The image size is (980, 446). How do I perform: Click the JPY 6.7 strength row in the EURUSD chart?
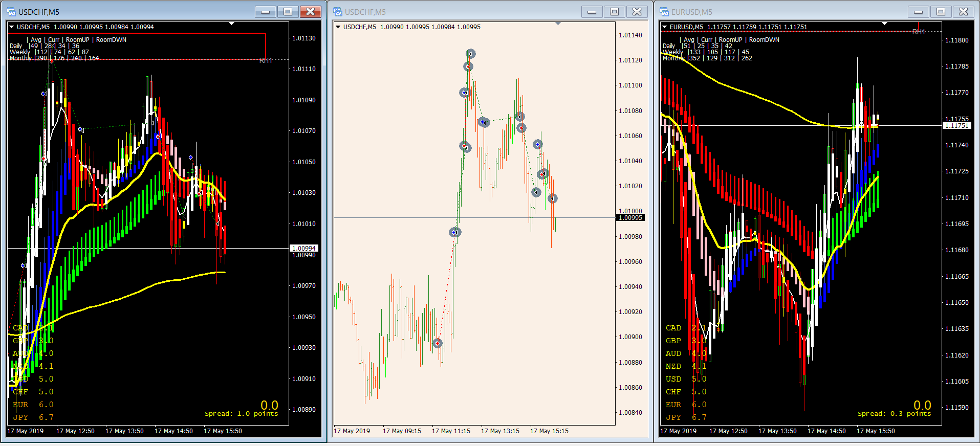coord(686,417)
